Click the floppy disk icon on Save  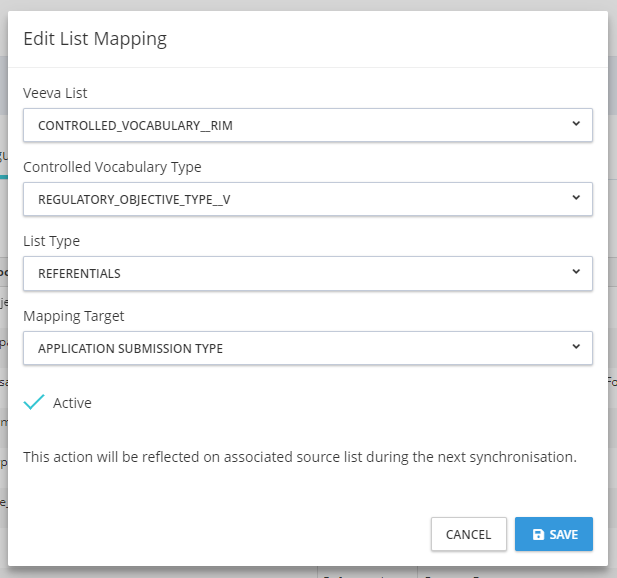tap(538, 535)
